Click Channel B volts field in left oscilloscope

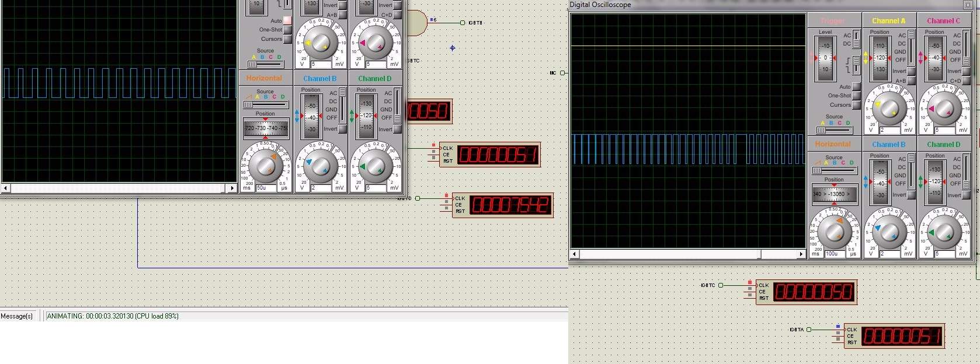321,188
